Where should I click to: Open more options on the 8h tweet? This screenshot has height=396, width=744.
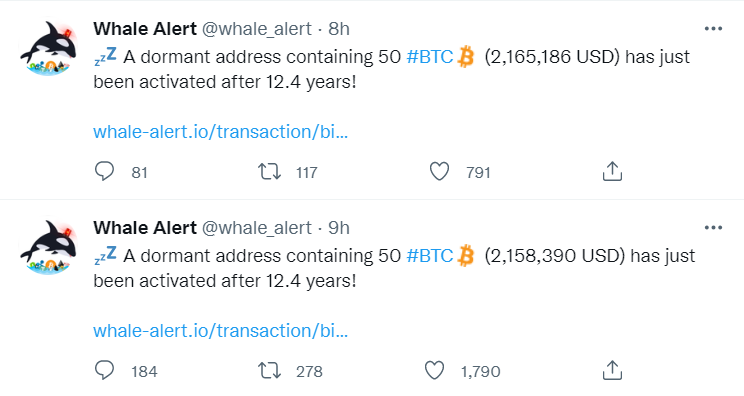pyautogui.click(x=713, y=29)
